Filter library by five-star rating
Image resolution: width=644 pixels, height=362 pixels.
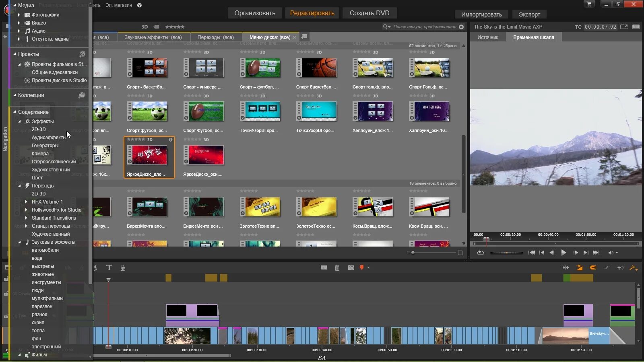point(175,27)
